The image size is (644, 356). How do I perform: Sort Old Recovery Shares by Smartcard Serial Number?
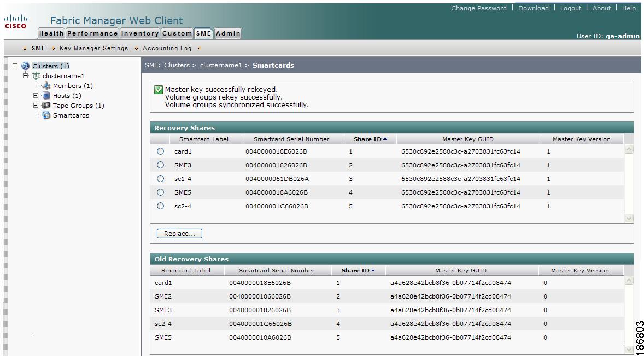pos(277,271)
